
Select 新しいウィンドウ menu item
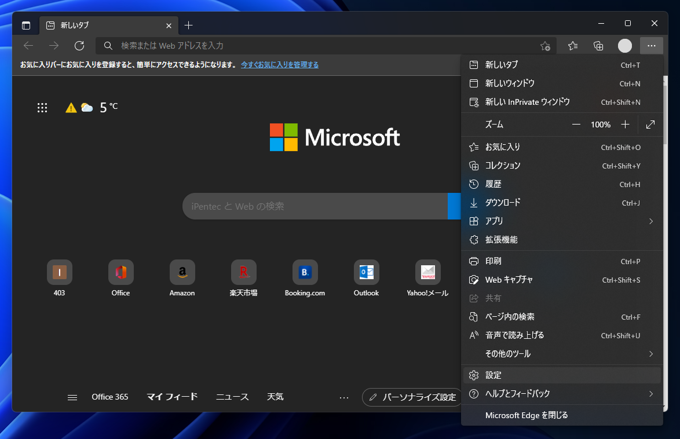pyautogui.click(x=562, y=83)
